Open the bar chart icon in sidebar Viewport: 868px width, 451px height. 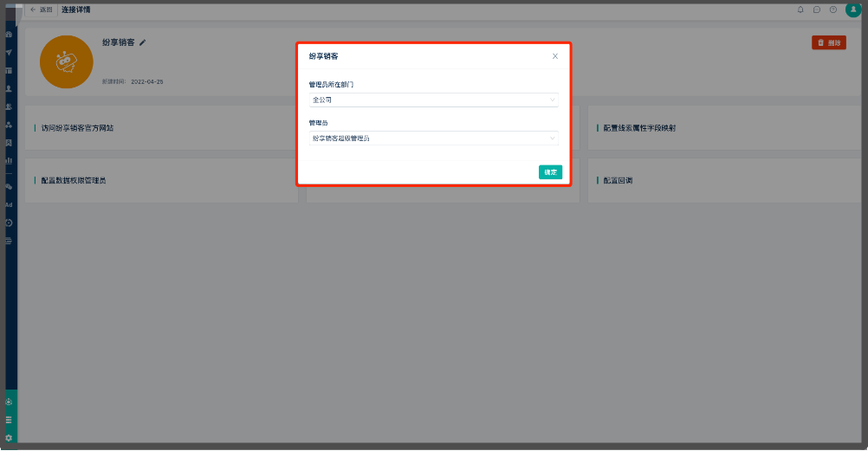point(9,160)
